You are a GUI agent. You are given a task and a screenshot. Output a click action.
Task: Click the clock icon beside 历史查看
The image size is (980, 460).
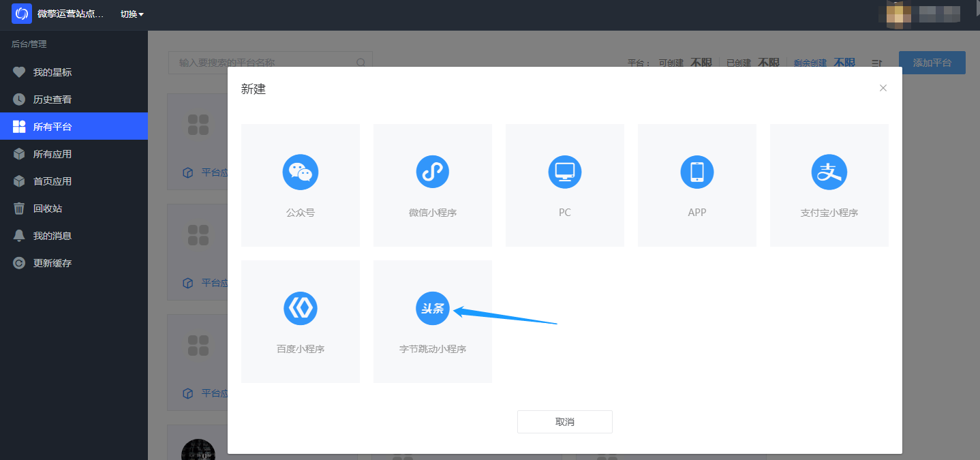19,99
